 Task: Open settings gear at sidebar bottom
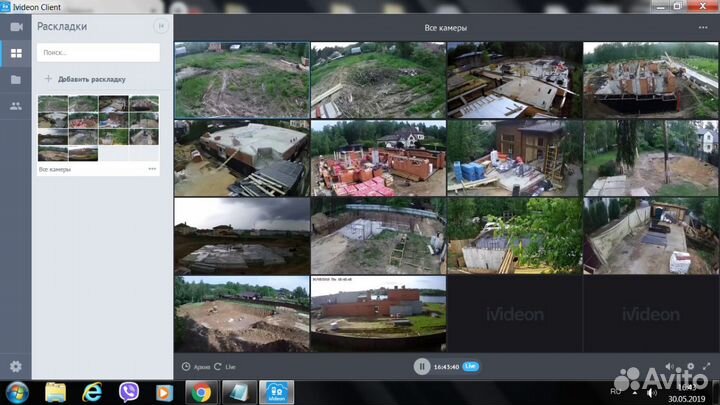15,367
